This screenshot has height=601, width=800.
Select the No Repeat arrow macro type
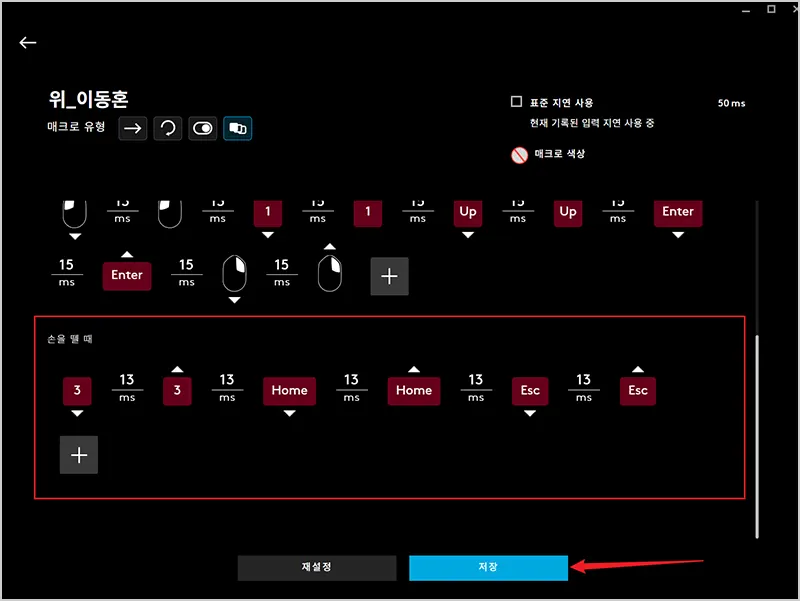click(134, 128)
